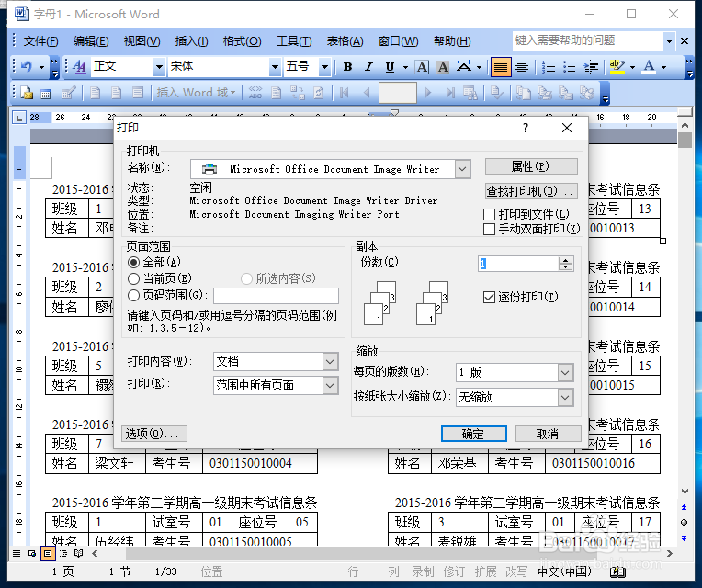Click the 份数 copies input field
The width and height of the screenshot is (702, 588).
click(x=518, y=264)
